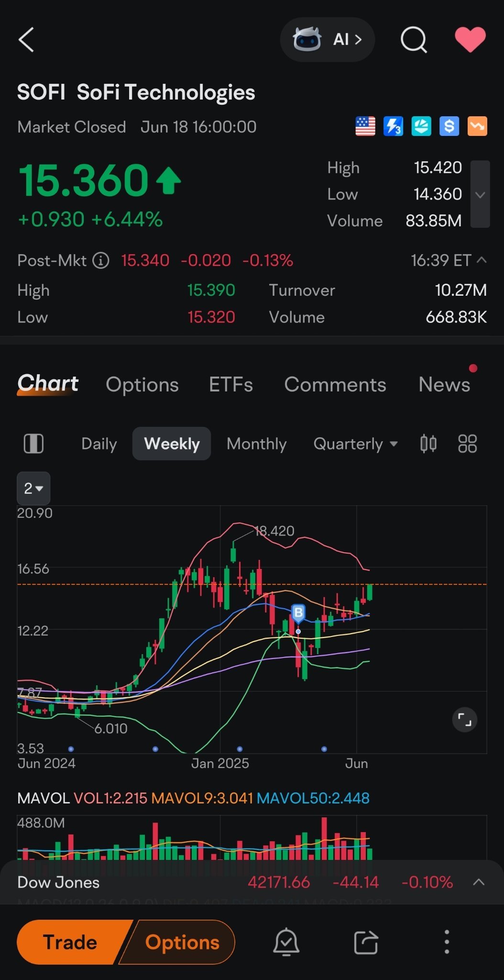Tap the SOFI SoFi Technologies title
The image size is (504, 980).
(136, 92)
